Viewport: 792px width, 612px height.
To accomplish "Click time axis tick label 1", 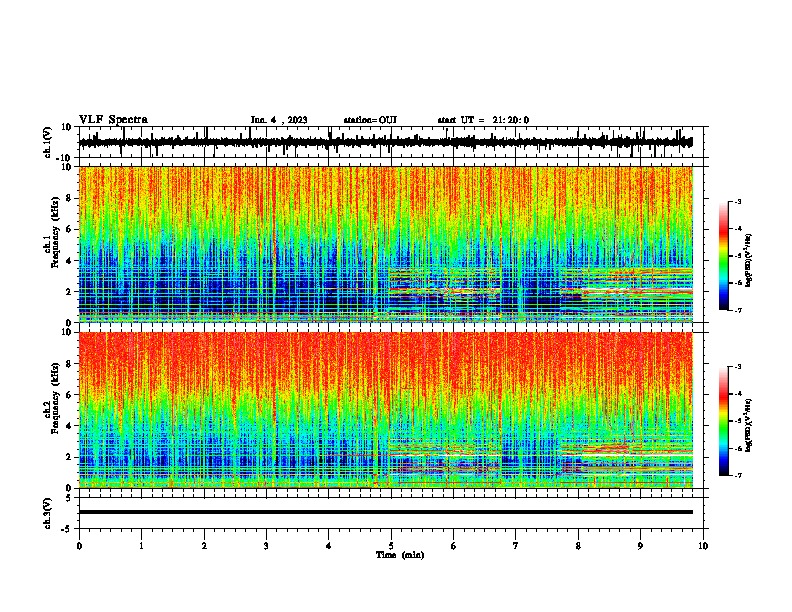I will click(x=141, y=546).
